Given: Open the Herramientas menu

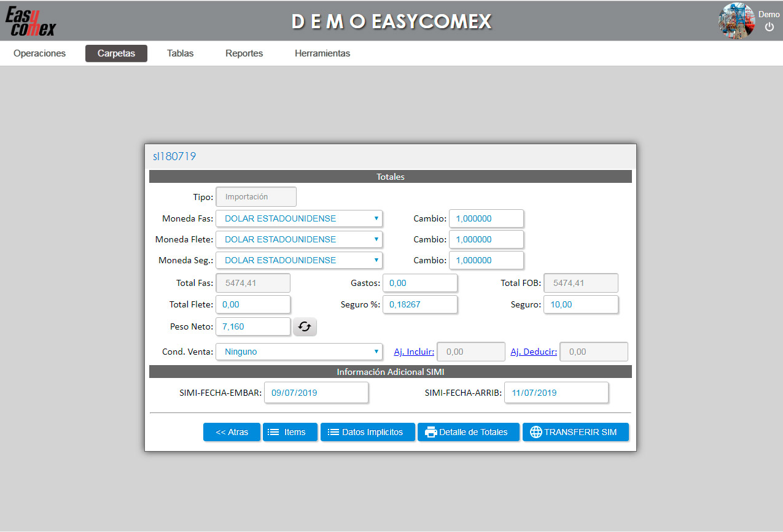Looking at the screenshot, I should (322, 53).
